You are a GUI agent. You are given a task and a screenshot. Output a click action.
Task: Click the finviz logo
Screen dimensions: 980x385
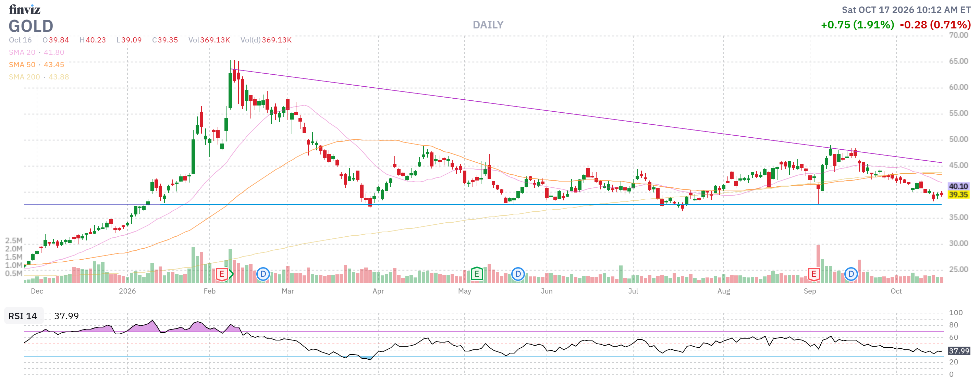coord(25,9)
